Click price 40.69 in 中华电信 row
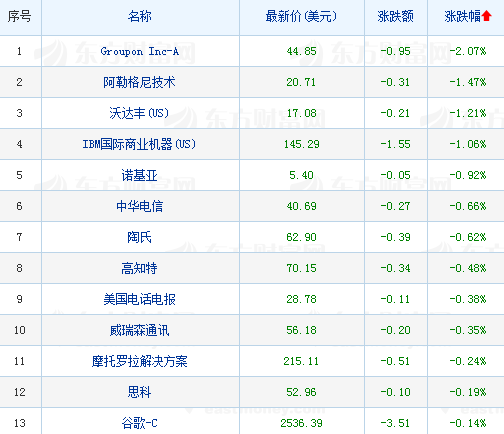The width and height of the screenshot is (504, 434). coord(301,206)
